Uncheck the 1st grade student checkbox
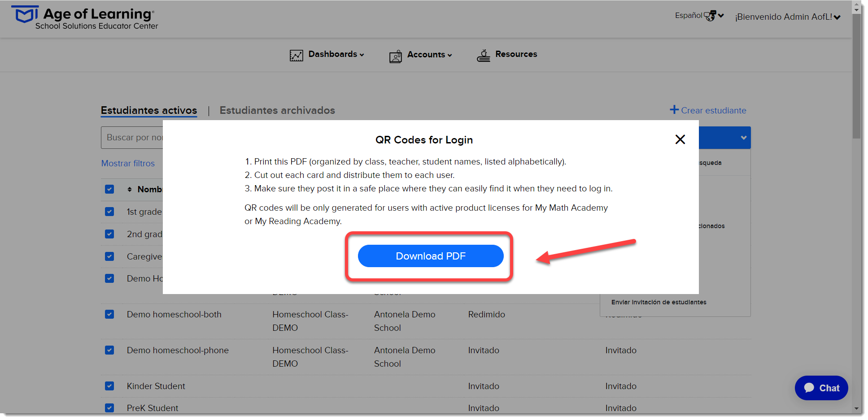This screenshot has height=420, width=868. pyautogui.click(x=109, y=212)
